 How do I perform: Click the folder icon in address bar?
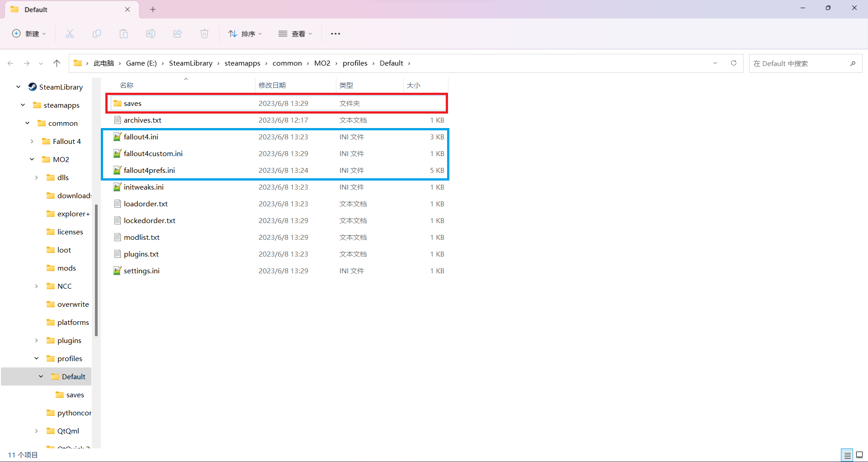pos(78,63)
